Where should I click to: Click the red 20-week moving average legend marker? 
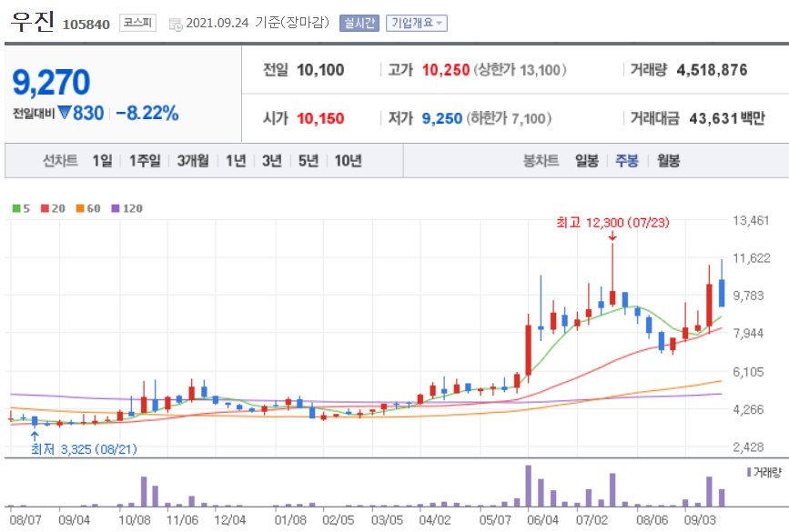click(44, 209)
